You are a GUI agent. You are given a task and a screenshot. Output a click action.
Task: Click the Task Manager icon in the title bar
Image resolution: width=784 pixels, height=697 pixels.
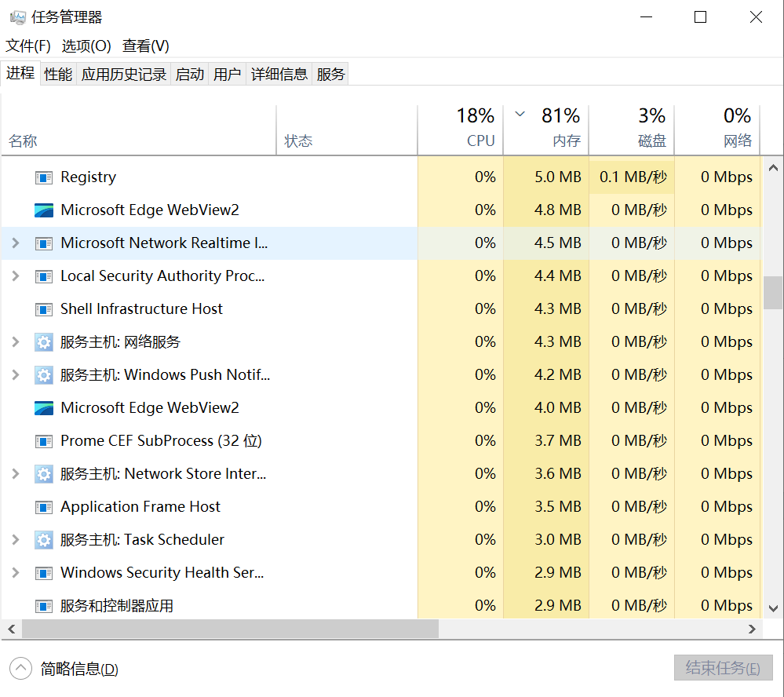tap(18, 17)
